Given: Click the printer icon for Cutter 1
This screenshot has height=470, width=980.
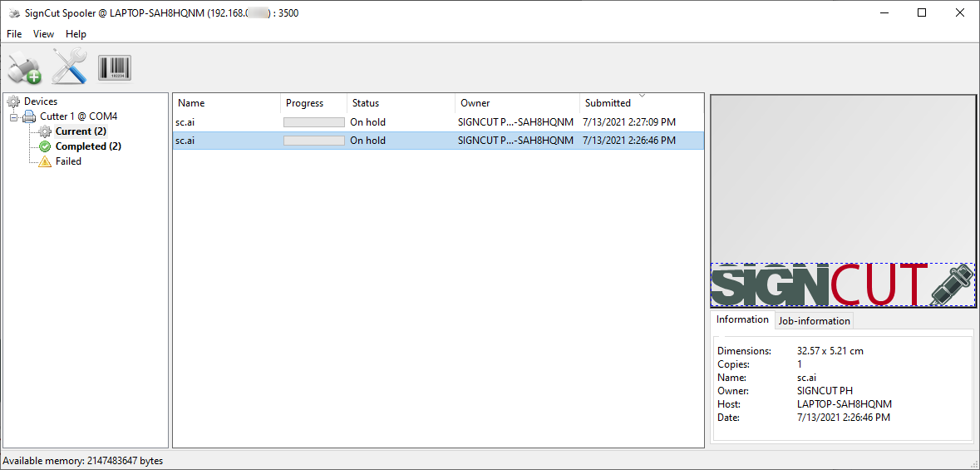Looking at the screenshot, I should point(29,116).
